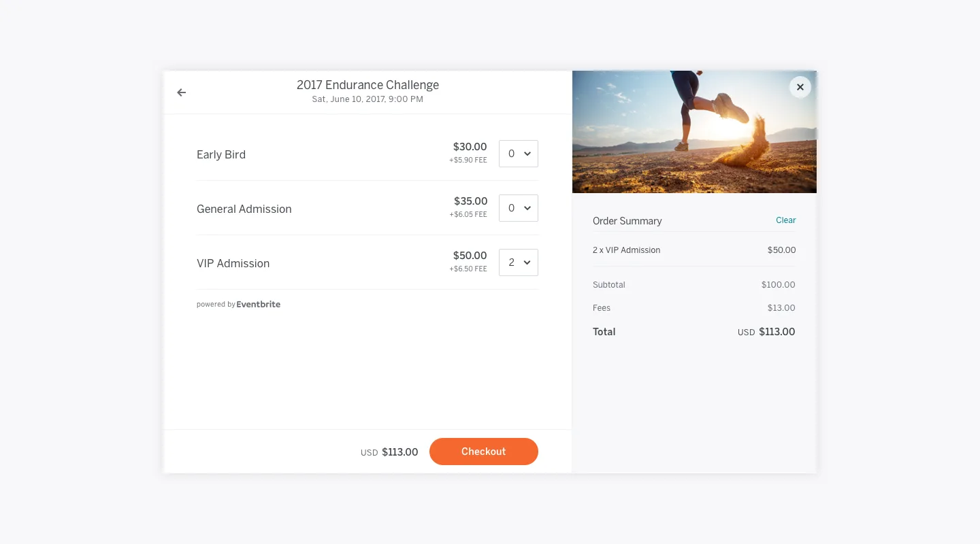Click the +$5.90 FEE label
Image resolution: width=980 pixels, height=544 pixels.
click(468, 160)
